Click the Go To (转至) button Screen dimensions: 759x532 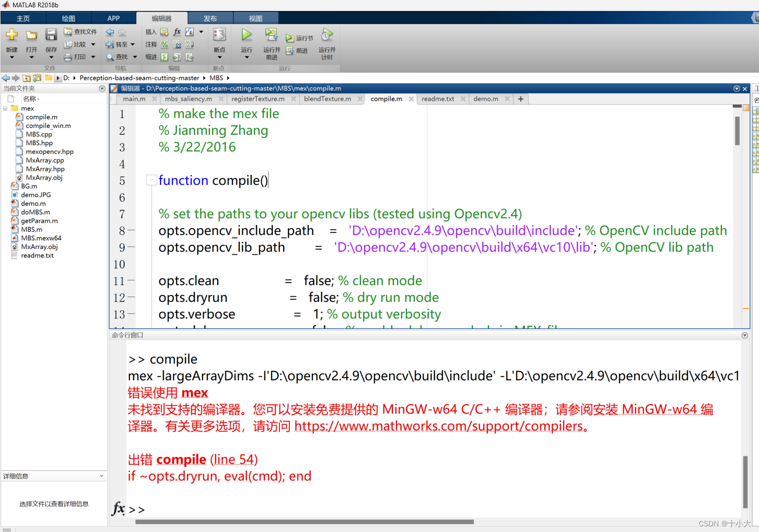tap(116, 44)
